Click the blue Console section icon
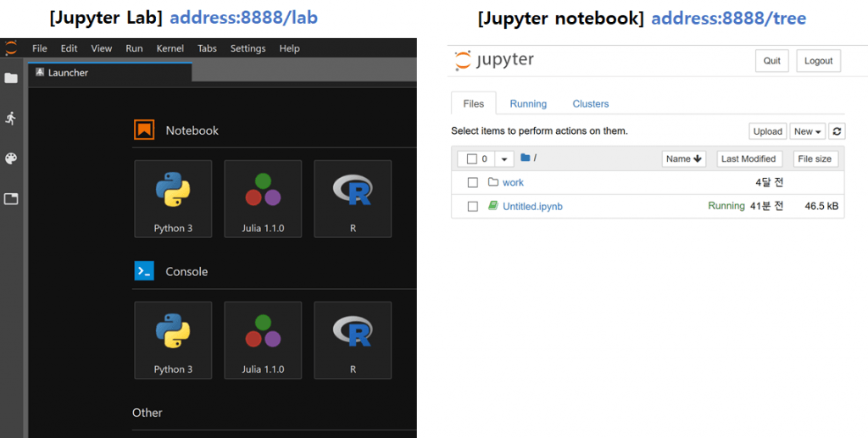 click(144, 271)
